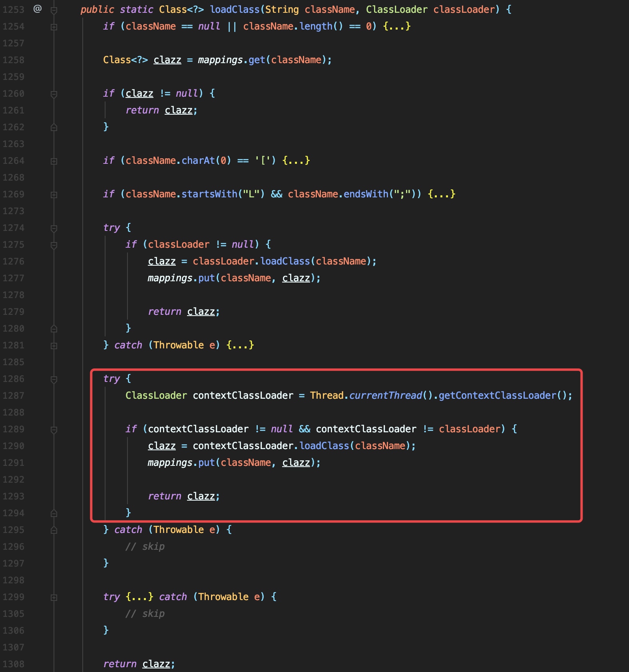Image resolution: width=629 pixels, height=672 pixels.
Task: Collapse the 'if (classLoader != null)' block in gutter
Action: (x=54, y=245)
